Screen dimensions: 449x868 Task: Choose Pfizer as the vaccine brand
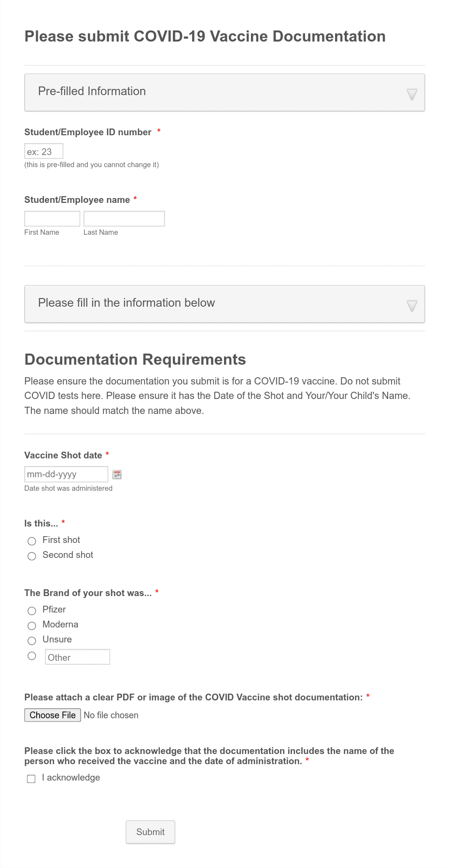click(32, 611)
